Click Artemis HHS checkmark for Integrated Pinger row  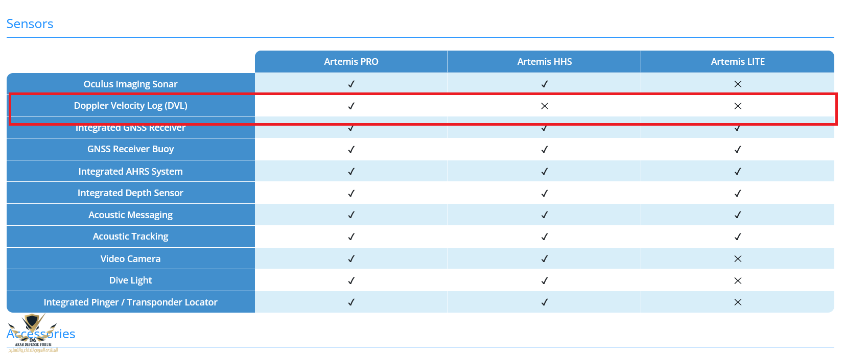tap(545, 302)
